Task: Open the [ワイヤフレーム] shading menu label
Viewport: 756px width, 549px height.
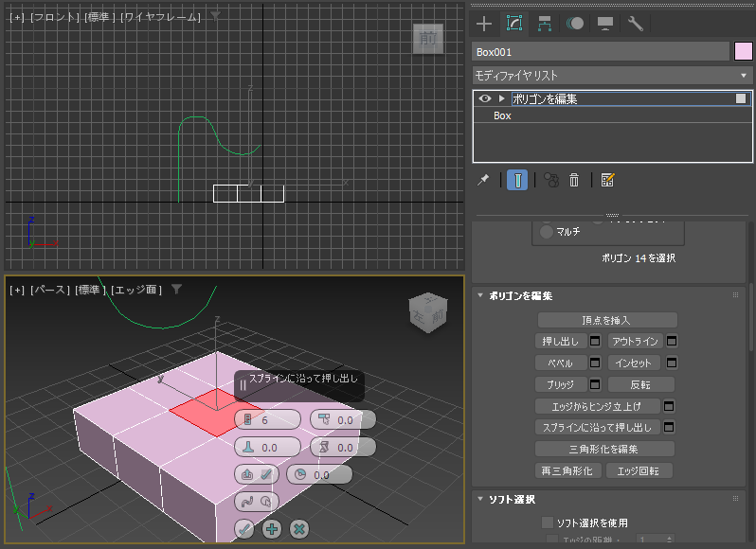Action: [160, 17]
